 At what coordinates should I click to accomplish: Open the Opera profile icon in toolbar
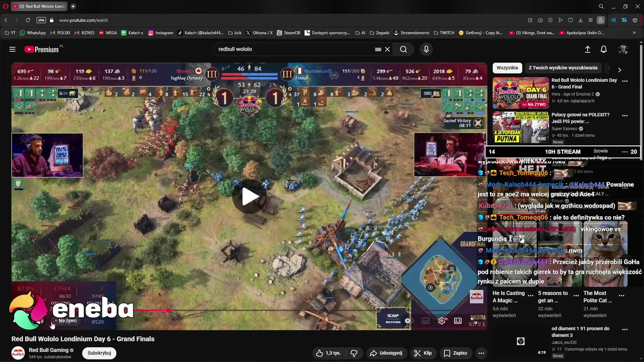(601, 20)
